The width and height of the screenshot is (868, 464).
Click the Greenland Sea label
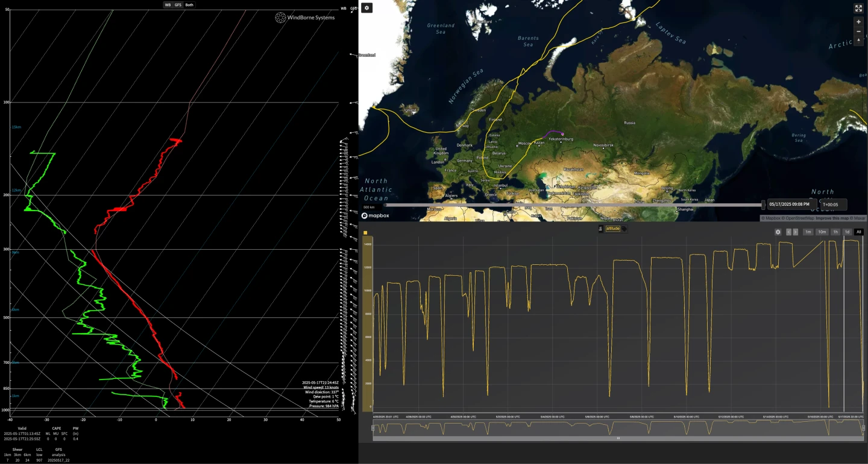click(x=441, y=28)
